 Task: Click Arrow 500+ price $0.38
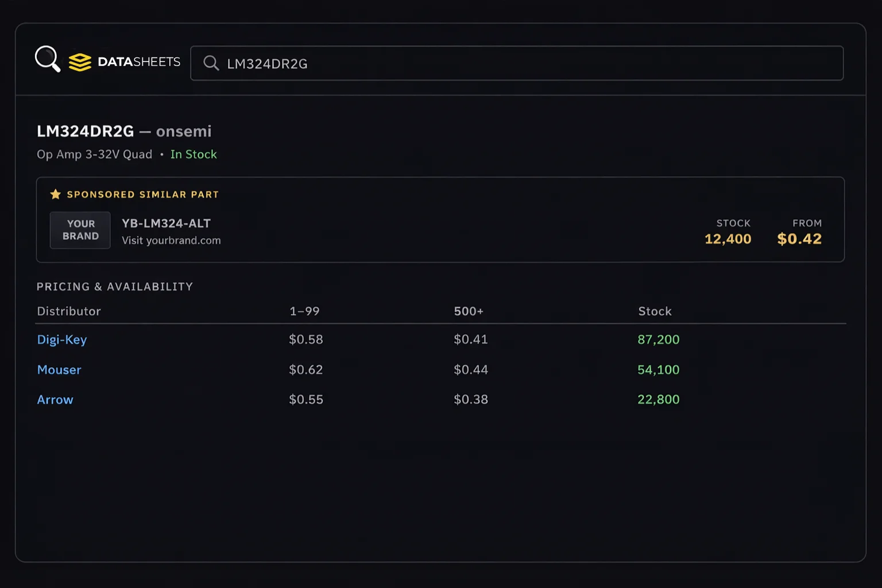(x=471, y=400)
